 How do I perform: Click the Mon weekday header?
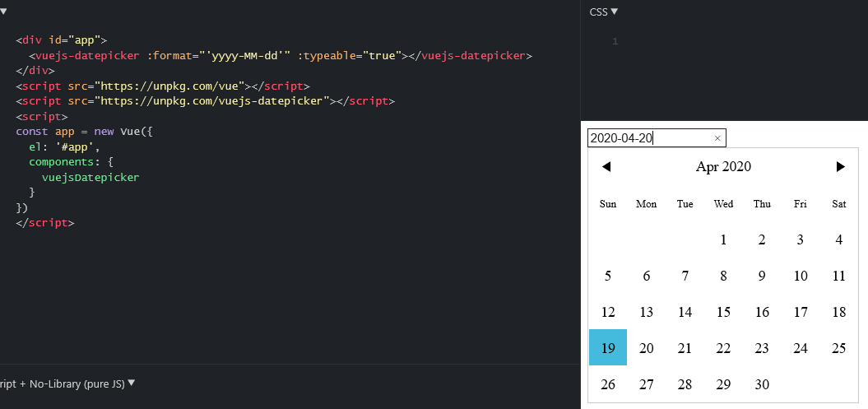coord(647,203)
